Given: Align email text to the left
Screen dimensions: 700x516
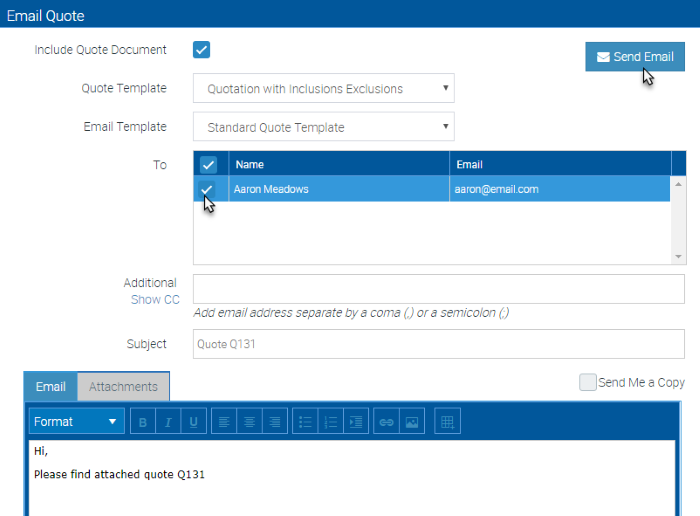Looking at the screenshot, I should click(224, 421).
